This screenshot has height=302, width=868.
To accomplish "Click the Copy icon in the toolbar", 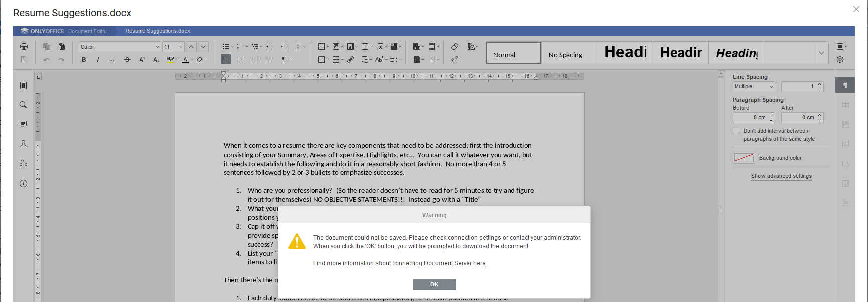I will point(47,47).
